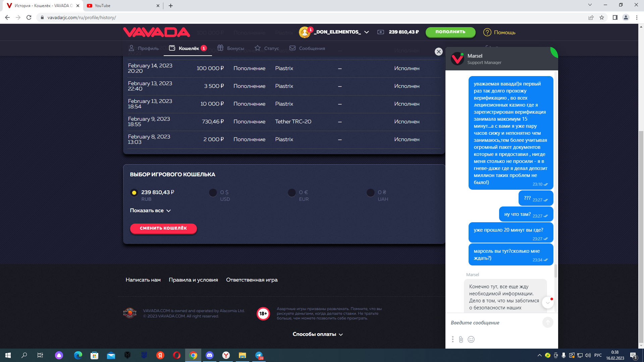
Task: Open 'Ответственная игра' footer link
Action: click(252, 280)
